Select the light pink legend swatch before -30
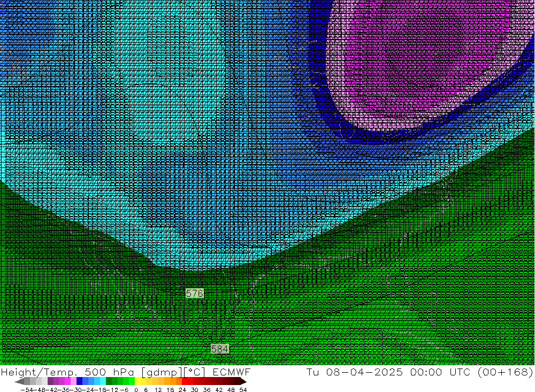The width and height of the screenshot is (535, 392). pyautogui.click(x=73, y=381)
